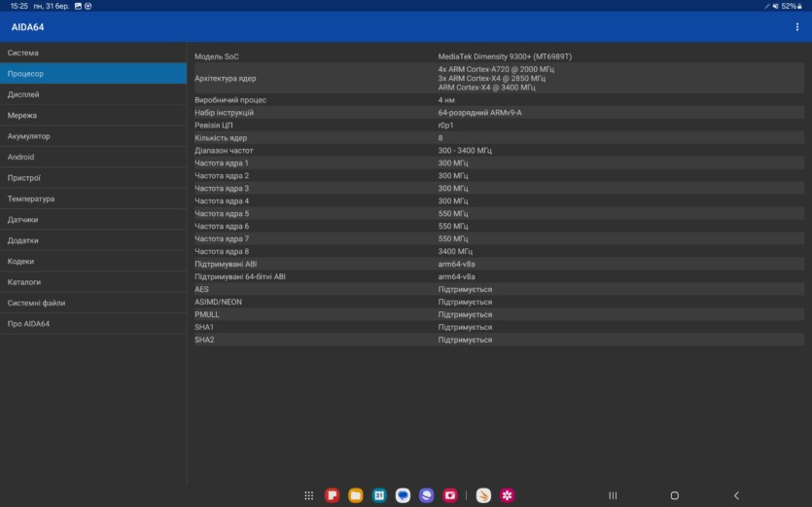Open the Додатки section

(x=93, y=240)
